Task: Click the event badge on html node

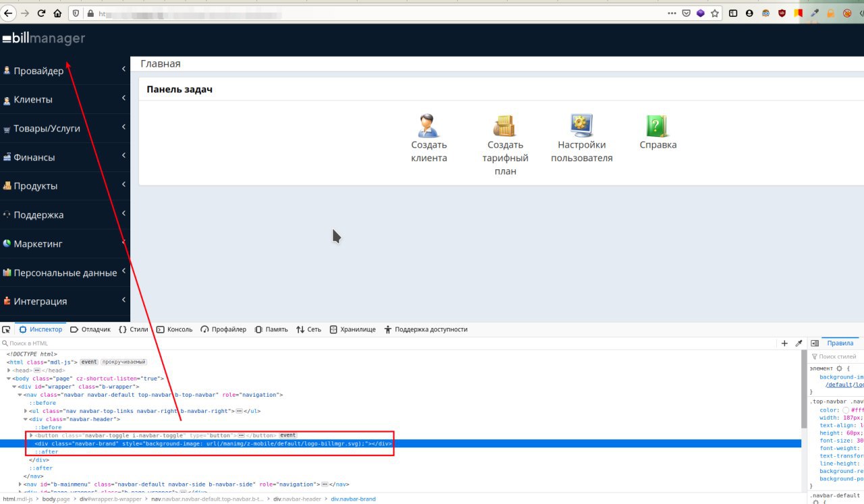Action: pos(89,362)
